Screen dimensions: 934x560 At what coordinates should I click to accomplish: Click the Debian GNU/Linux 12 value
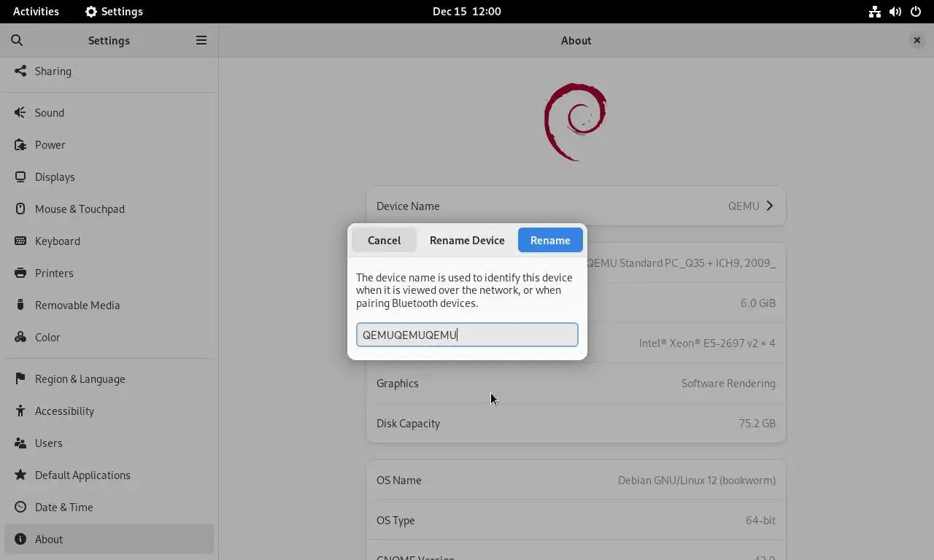pos(697,480)
